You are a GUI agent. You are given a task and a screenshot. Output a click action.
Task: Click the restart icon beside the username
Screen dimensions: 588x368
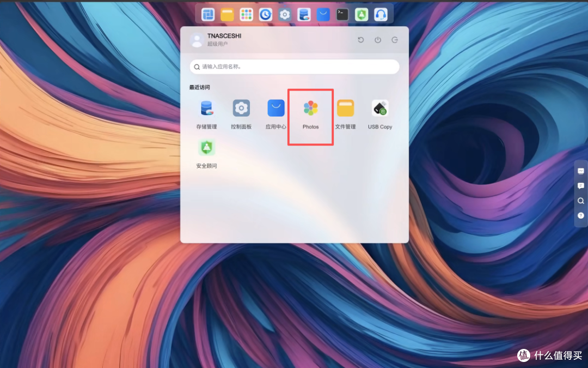pos(361,40)
